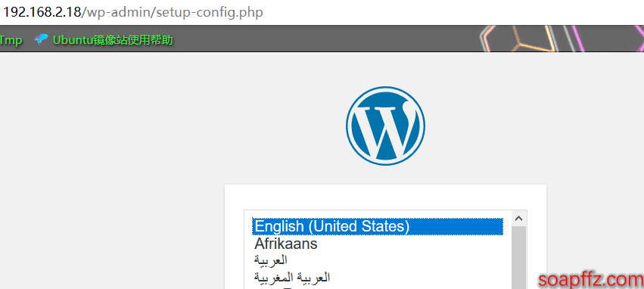This screenshot has width=644, height=289.
Task: Select Afrikaans from the language list
Action: click(x=286, y=244)
